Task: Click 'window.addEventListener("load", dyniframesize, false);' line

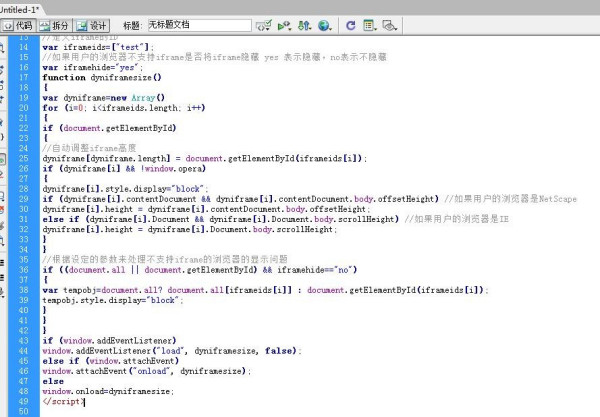Action: tap(172, 351)
